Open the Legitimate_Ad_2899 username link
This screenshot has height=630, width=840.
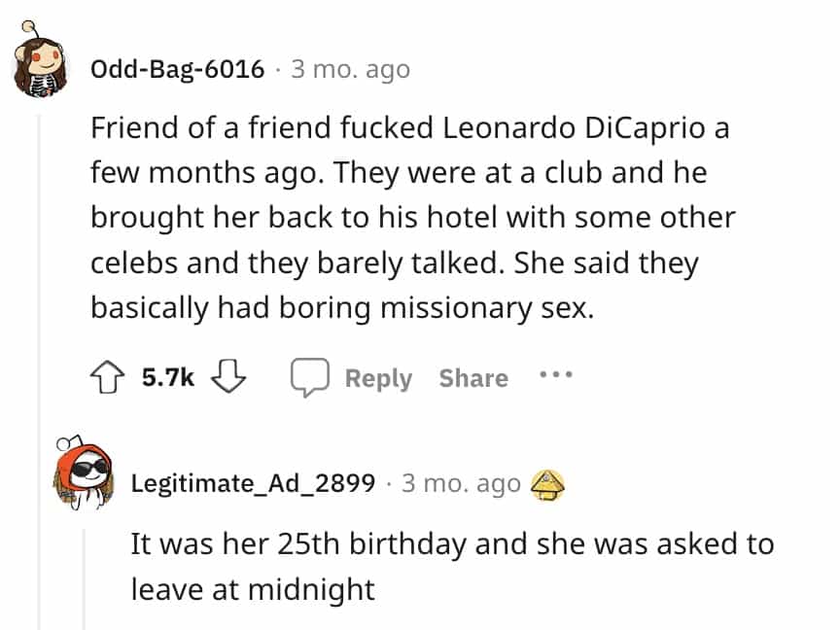(253, 483)
